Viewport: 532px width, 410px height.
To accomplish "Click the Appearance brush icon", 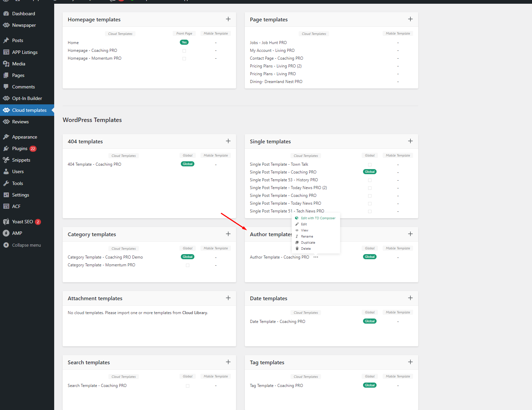I will tap(6, 137).
